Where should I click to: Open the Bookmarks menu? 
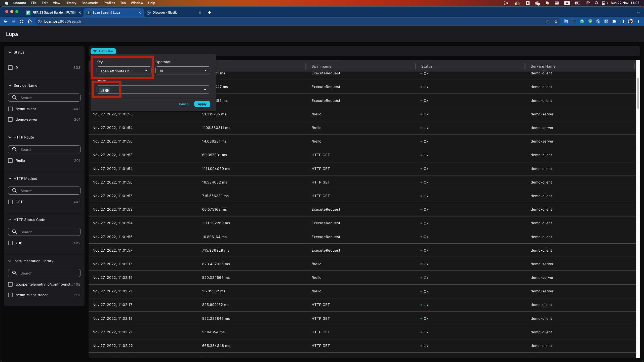[89, 3]
